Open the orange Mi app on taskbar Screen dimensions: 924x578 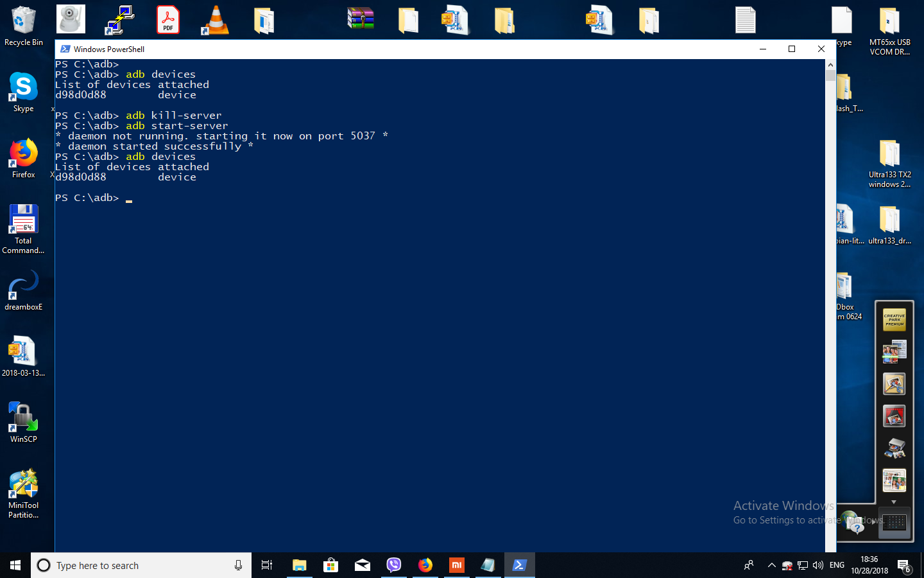click(456, 565)
